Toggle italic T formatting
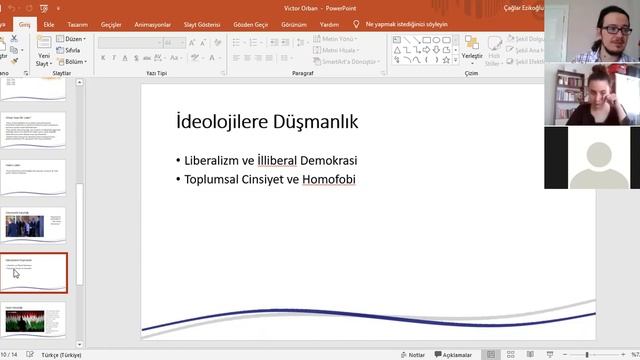640x360 pixels. (114, 58)
